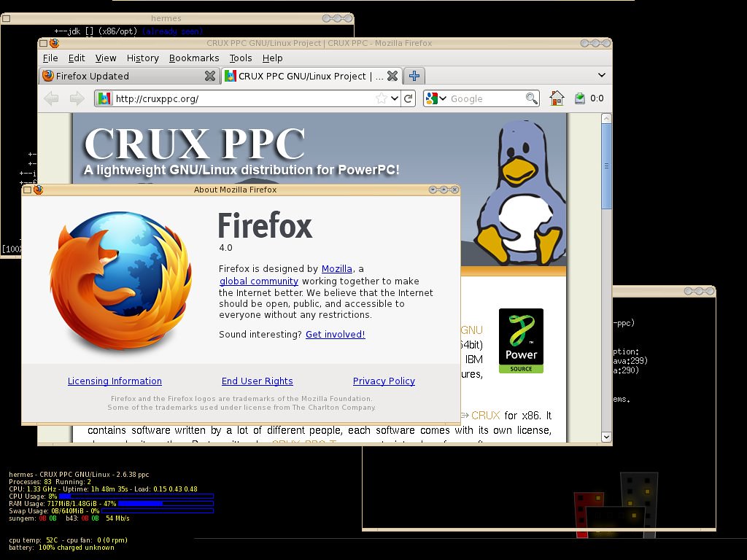Open the File menu

click(50, 58)
